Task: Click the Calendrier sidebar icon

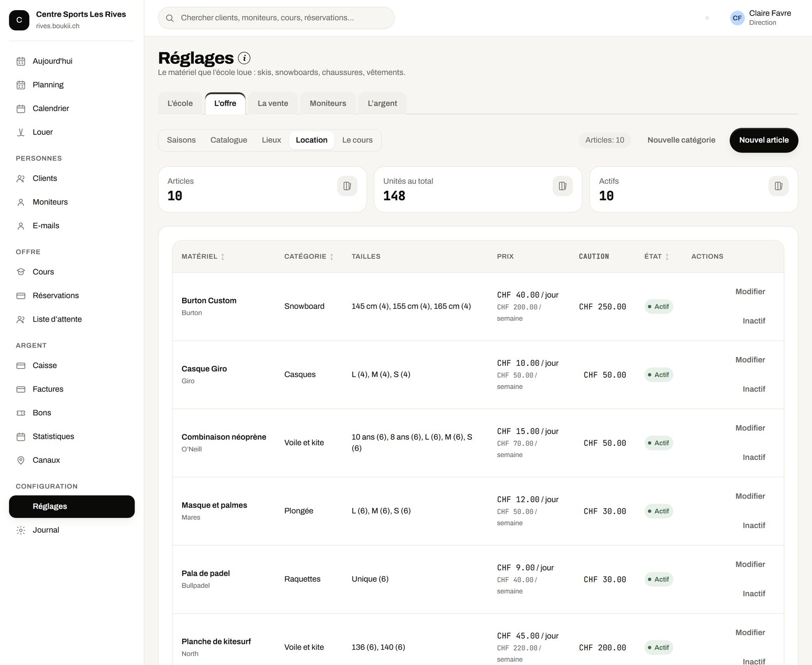Action: [21, 109]
